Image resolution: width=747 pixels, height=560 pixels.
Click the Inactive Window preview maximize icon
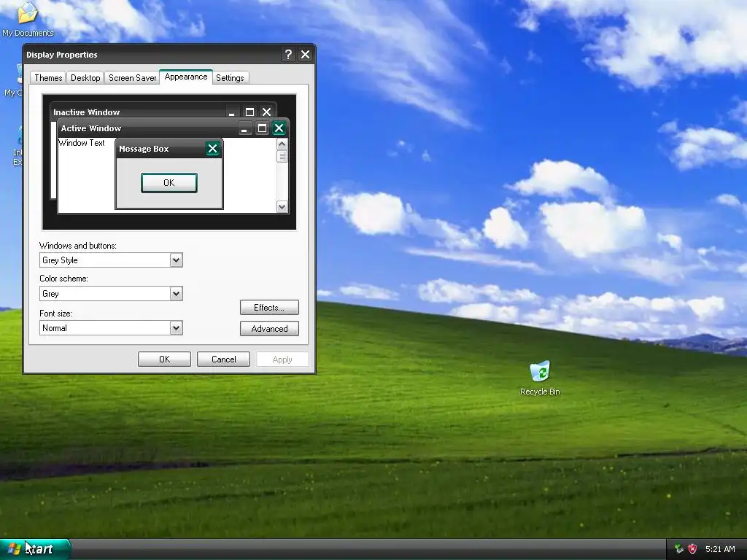pos(249,112)
